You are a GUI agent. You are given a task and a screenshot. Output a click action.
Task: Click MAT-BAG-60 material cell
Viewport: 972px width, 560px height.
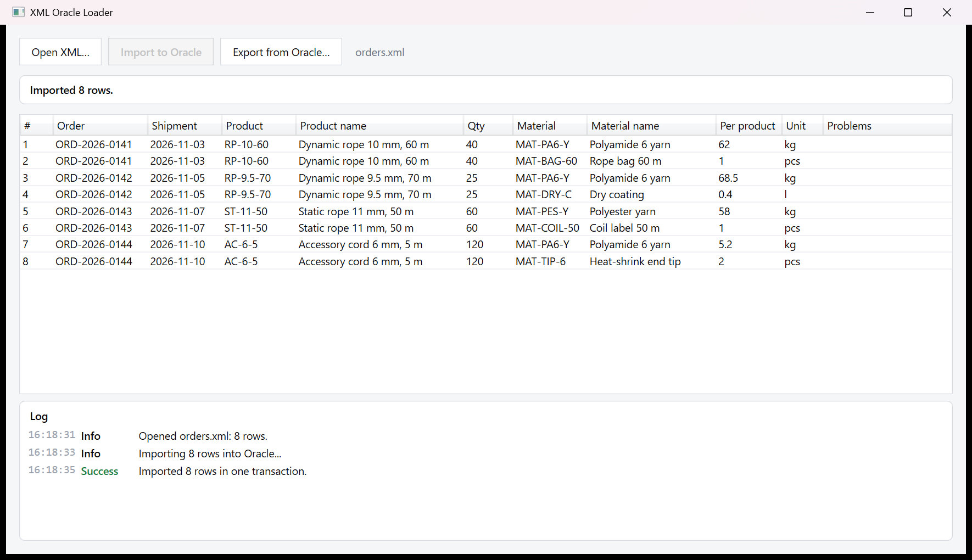(x=546, y=161)
